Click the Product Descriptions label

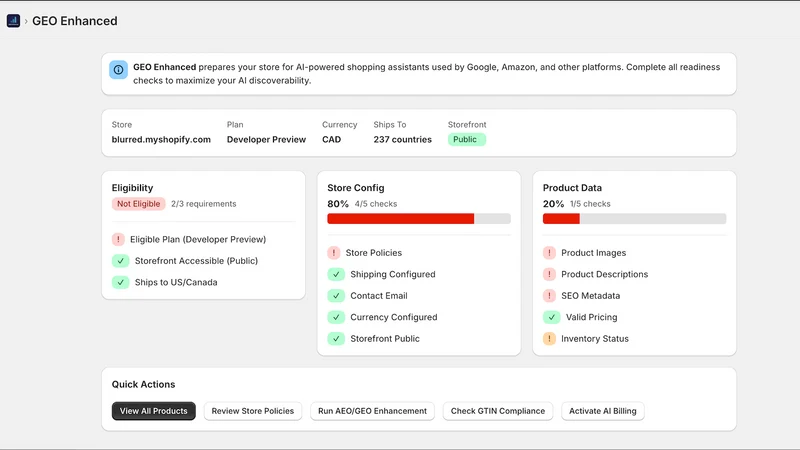[605, 274]
